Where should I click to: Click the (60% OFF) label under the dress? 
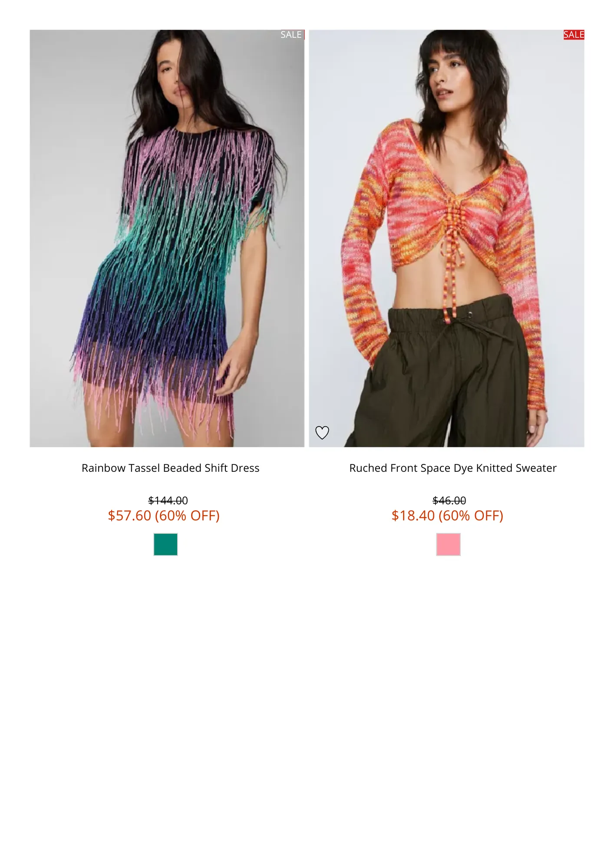(x=187, y=516)
